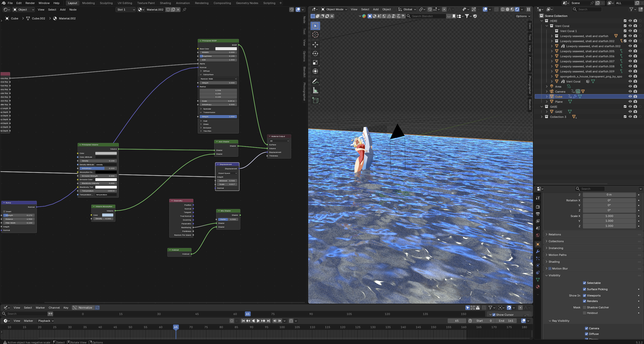Open the Render properties tab
The image size is (644, 344).
[538, 207]
